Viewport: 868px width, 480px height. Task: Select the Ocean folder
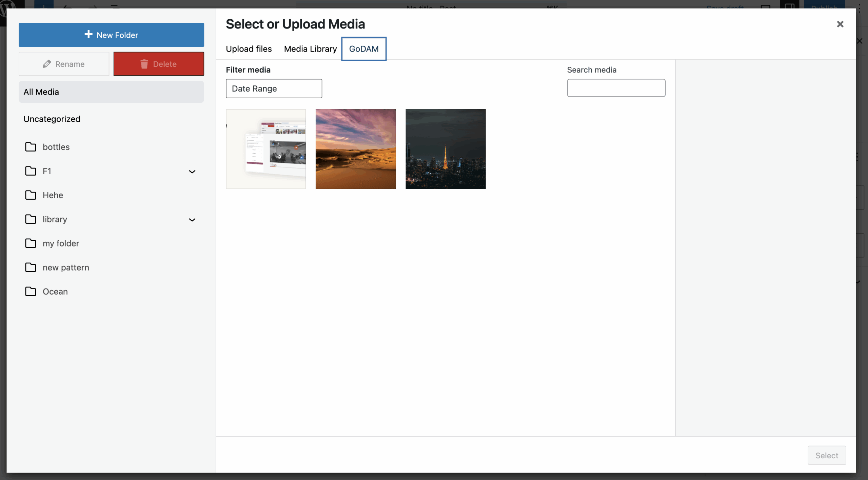coord(55,291)
